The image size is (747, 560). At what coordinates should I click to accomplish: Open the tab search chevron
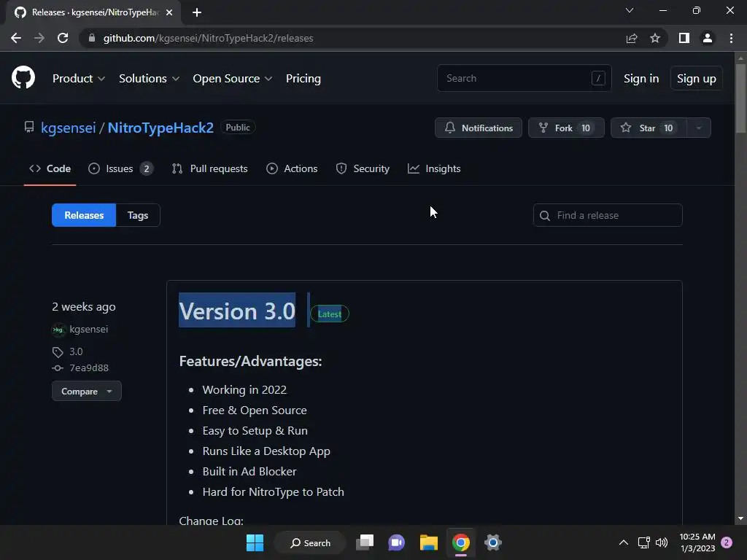(x=630, y=10)
